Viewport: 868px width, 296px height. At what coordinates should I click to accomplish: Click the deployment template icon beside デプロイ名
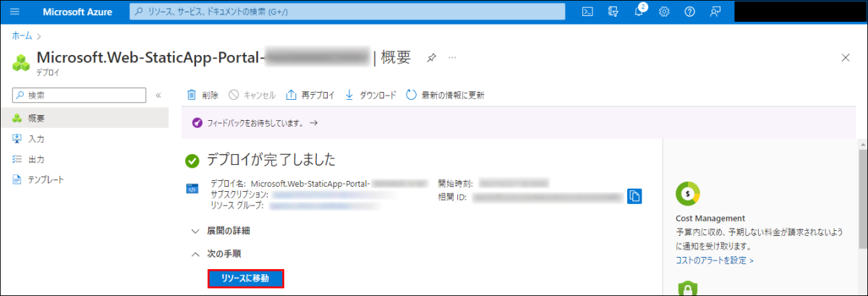(x=192, y=190)
